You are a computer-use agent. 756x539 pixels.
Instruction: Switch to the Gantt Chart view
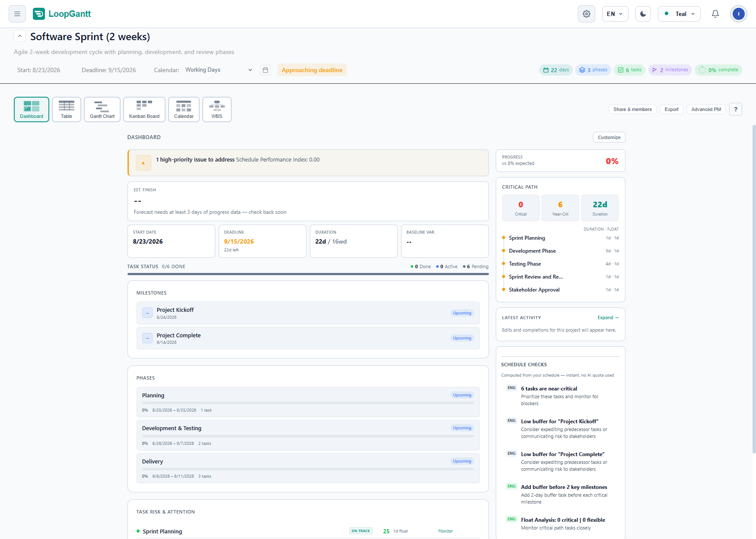102,110
